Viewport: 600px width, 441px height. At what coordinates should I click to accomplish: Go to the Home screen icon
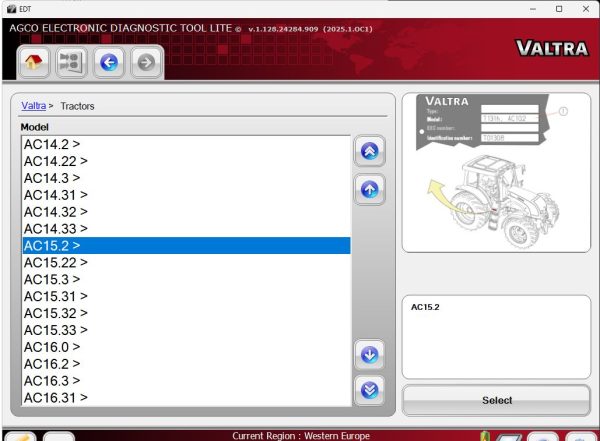[x=33, y=62]
